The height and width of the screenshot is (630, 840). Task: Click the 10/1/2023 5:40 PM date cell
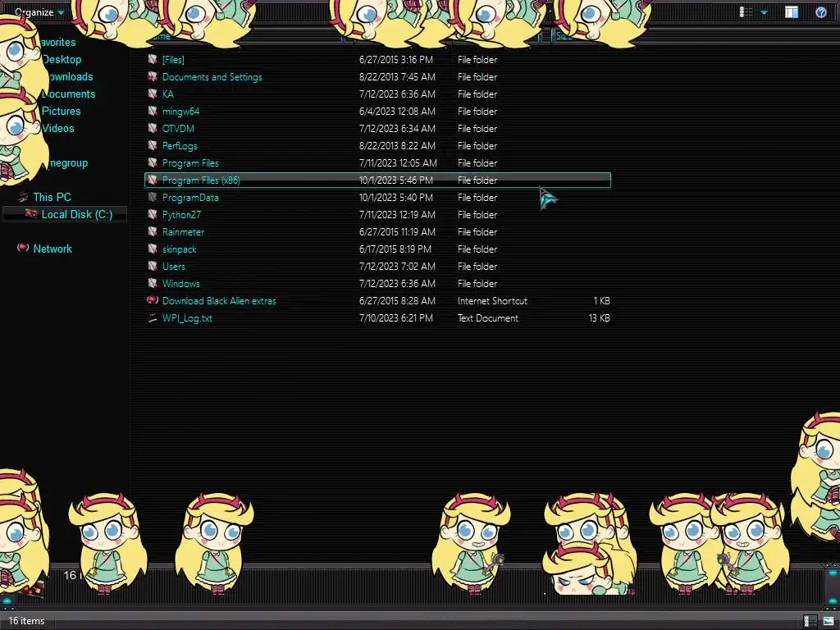pyautogui.click(x=396, y=197)
